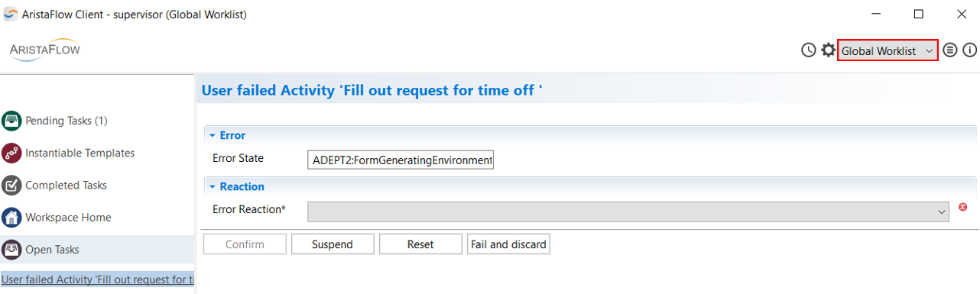Open the Global Worklist dropdown
Screen dimensions: 980x294
click(888, 50)
